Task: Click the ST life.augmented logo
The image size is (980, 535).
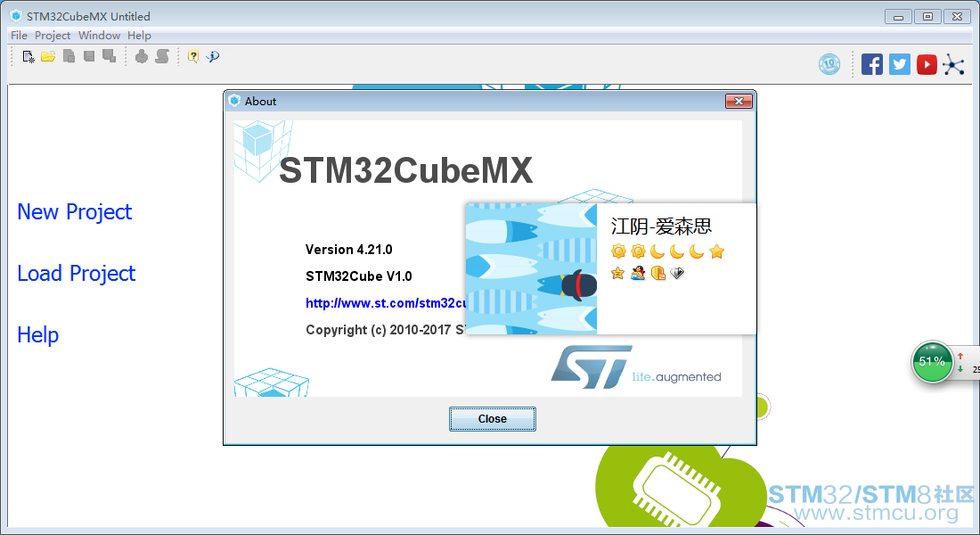Action: coord(635,367)
